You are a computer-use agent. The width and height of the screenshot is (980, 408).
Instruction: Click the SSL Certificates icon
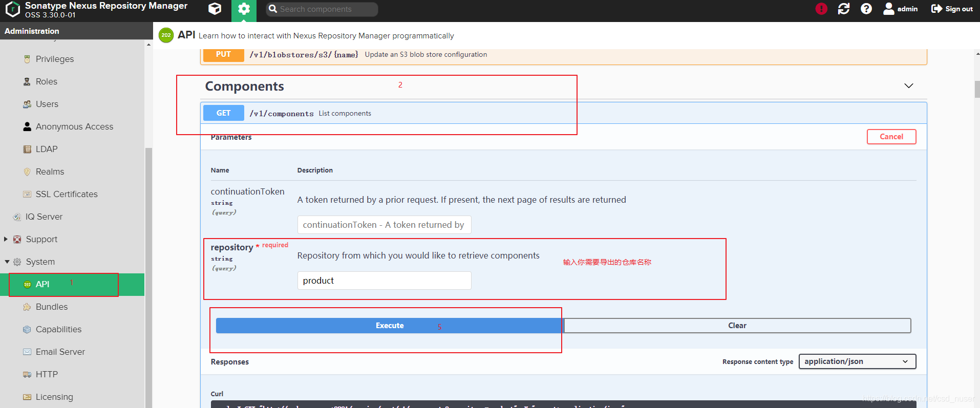pos(27,194)
